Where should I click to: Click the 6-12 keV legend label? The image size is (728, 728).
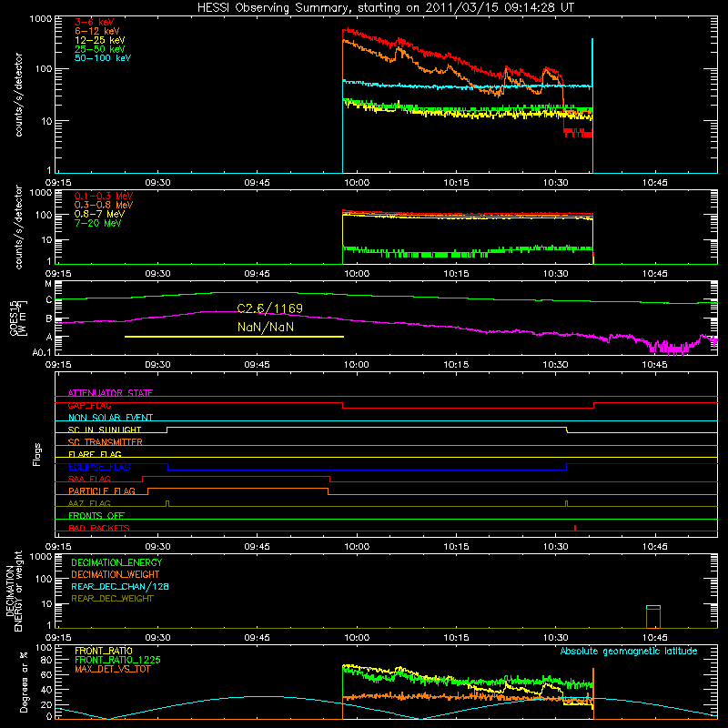tap(97, 31)
